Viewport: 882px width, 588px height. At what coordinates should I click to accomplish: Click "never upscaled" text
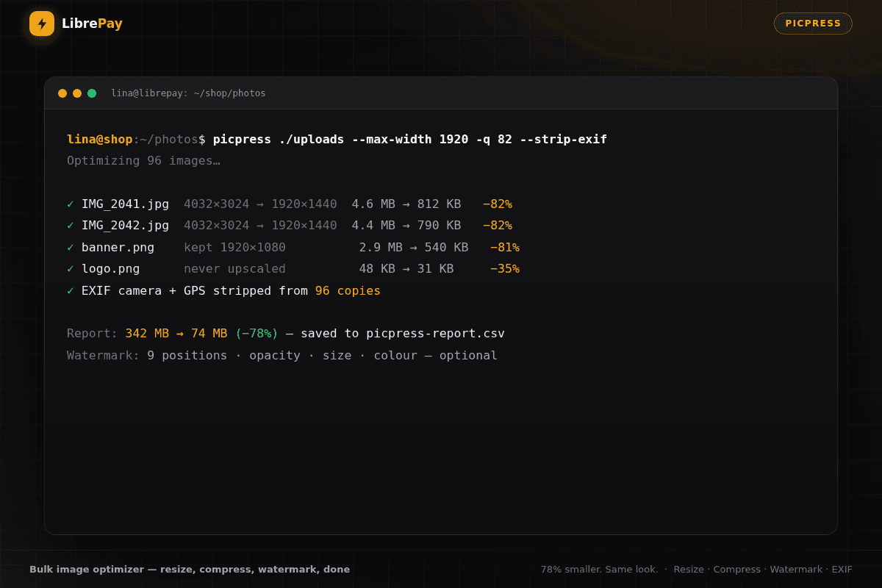(x=234, y=269)
